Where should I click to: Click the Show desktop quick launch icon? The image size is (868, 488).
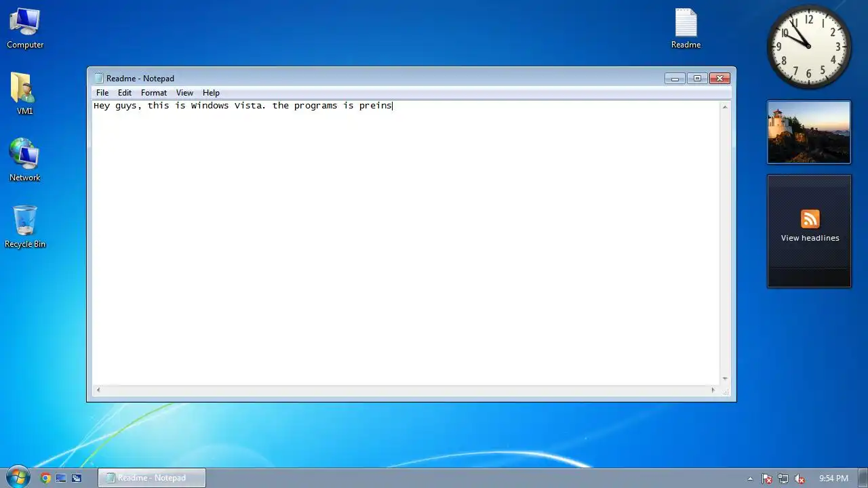[61, 478]
